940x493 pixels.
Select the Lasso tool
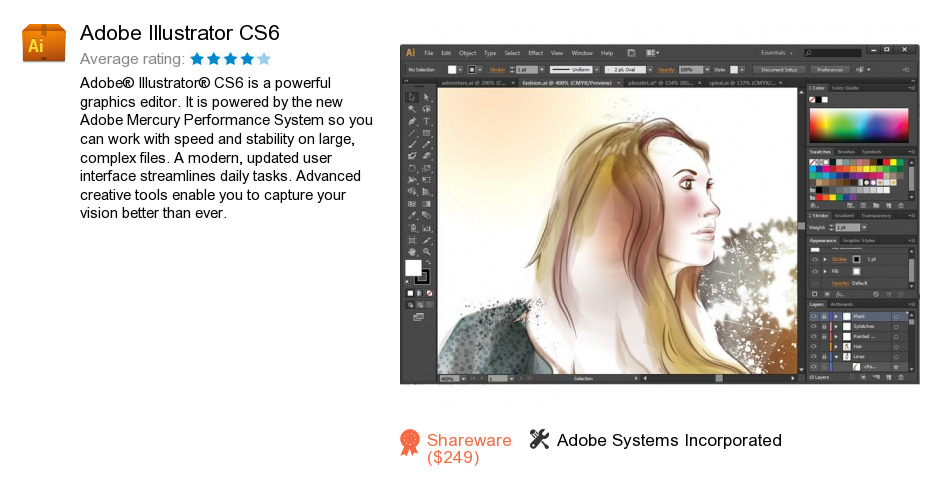coord(427,109)
